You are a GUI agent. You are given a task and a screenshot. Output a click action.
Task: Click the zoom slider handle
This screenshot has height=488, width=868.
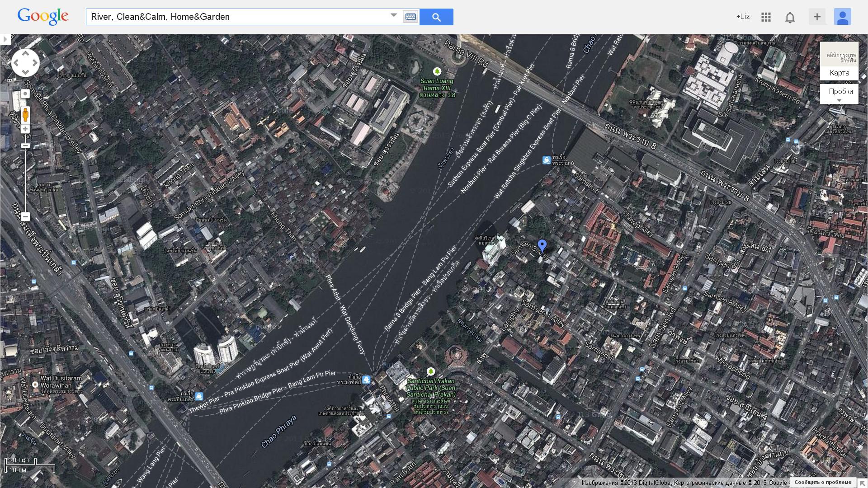25,145
